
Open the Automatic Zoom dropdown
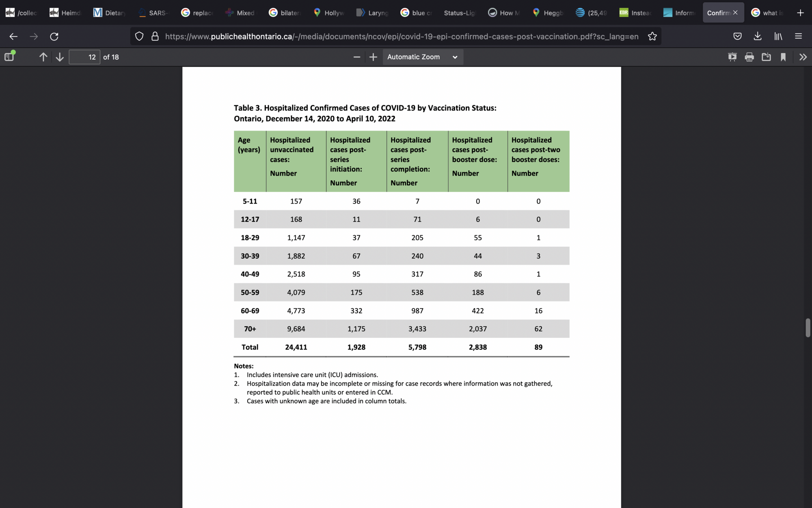pyautogui.click(x=422, y=57)
